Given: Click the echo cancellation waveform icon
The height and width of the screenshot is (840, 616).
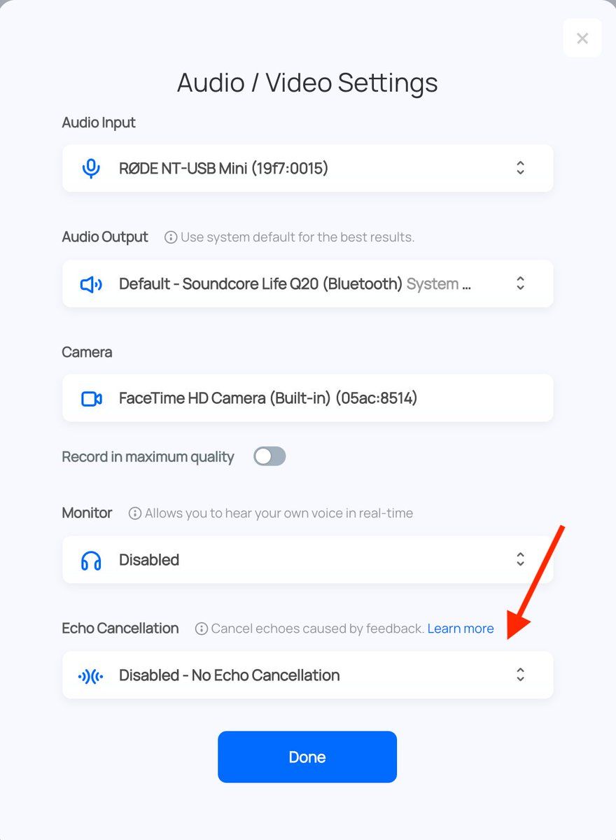Looking at the screenshot, I should [91, 675].
